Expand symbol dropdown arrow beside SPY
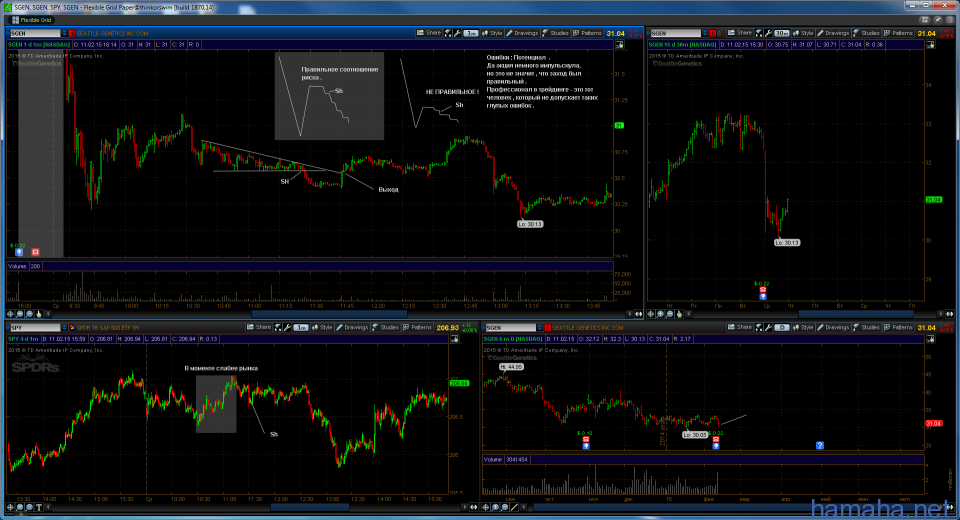 coord(64,328)
